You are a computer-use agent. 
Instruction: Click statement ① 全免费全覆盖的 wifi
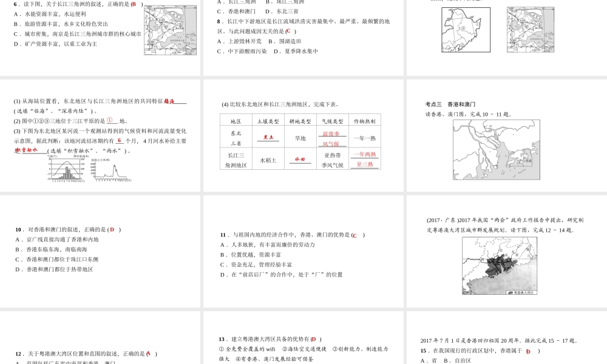pos(248,349)
